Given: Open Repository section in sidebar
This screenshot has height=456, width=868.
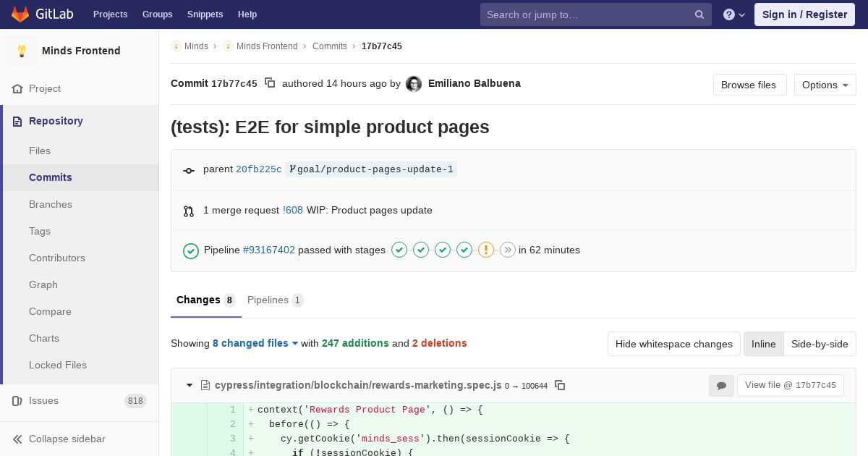Looking at the screenshot, I should [81, 121].
